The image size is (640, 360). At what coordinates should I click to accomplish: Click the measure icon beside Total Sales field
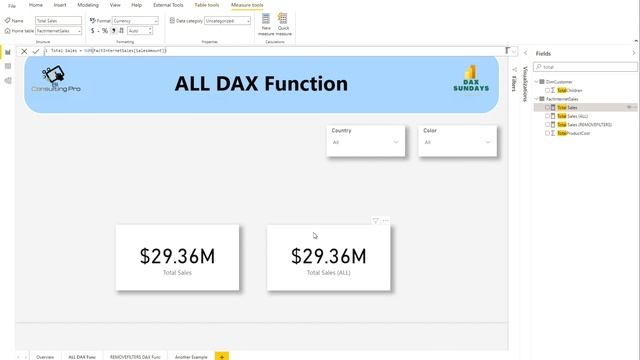[x=553, y=107]
